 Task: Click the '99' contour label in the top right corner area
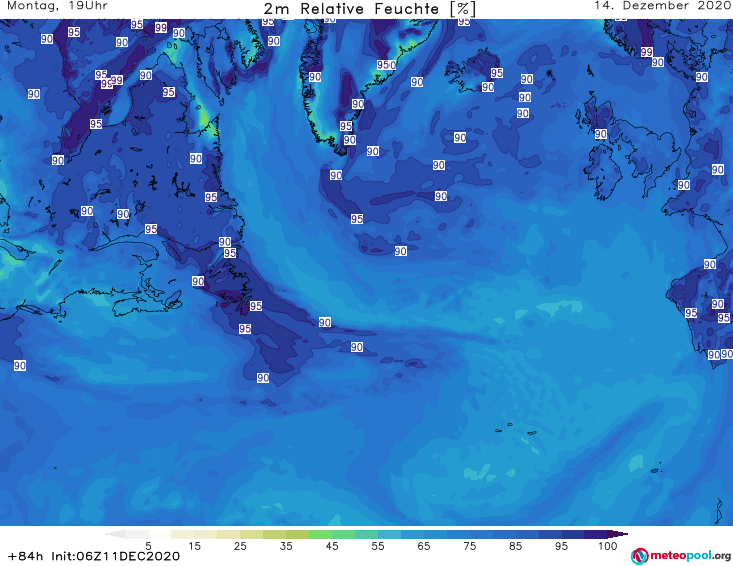pyautogui.click(x=647, y=52)
